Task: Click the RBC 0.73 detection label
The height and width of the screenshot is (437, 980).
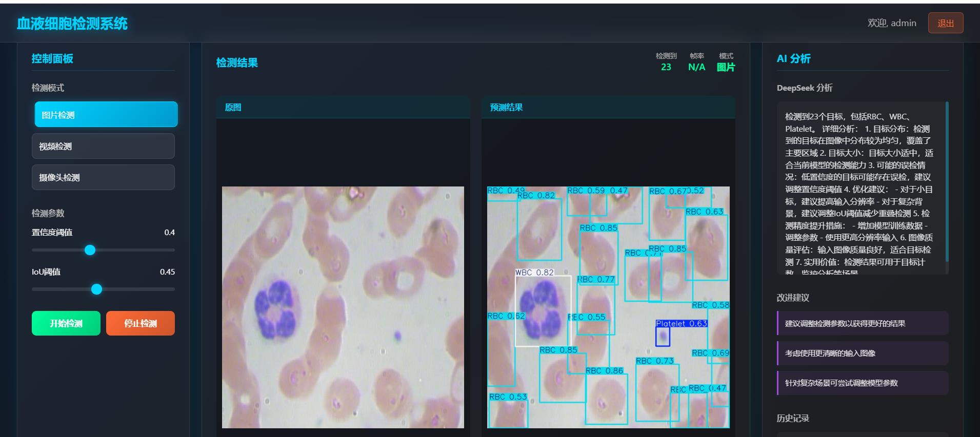Action: coord(655,361)
